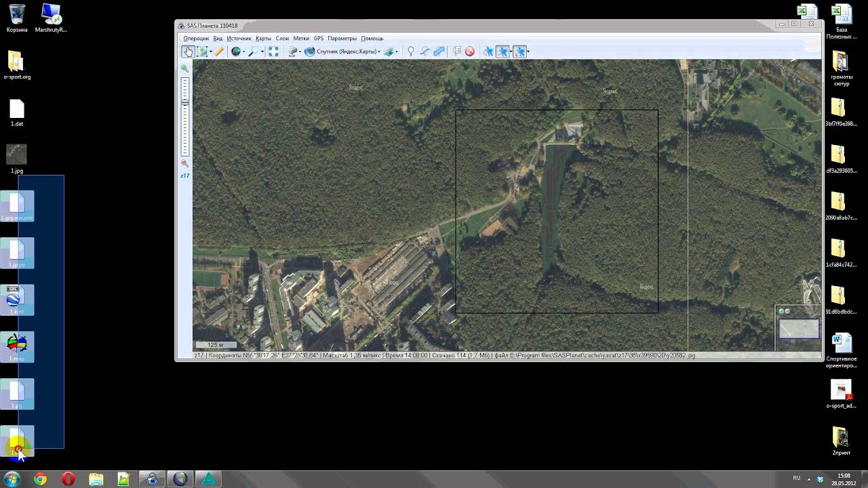Add a new placemark pin
The width and height of the screenshot is (868, 488).
[410, 52]
